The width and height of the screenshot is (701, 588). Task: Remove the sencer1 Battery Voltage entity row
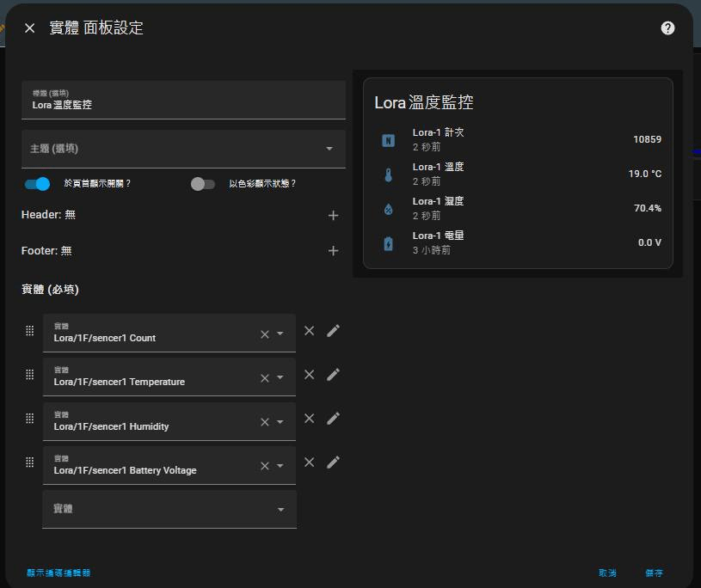tap(310, 462)
